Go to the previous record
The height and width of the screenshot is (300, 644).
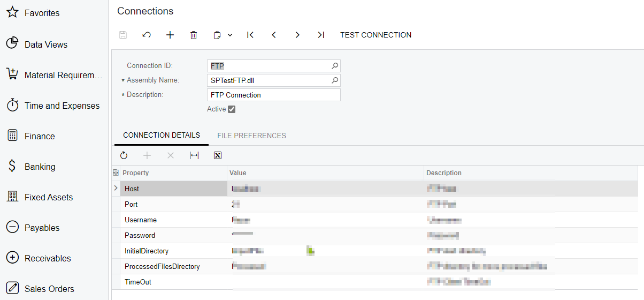point(274,35)
